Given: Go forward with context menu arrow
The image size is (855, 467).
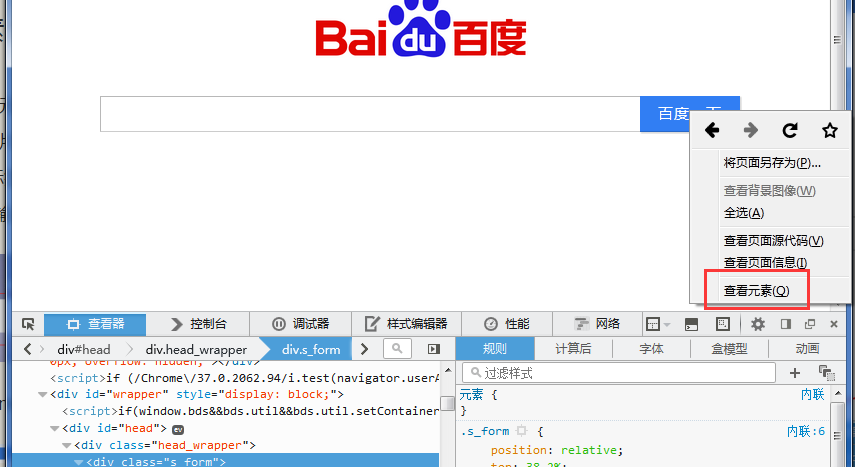Looking at the screenshot, I should click(x=751, y=130).
